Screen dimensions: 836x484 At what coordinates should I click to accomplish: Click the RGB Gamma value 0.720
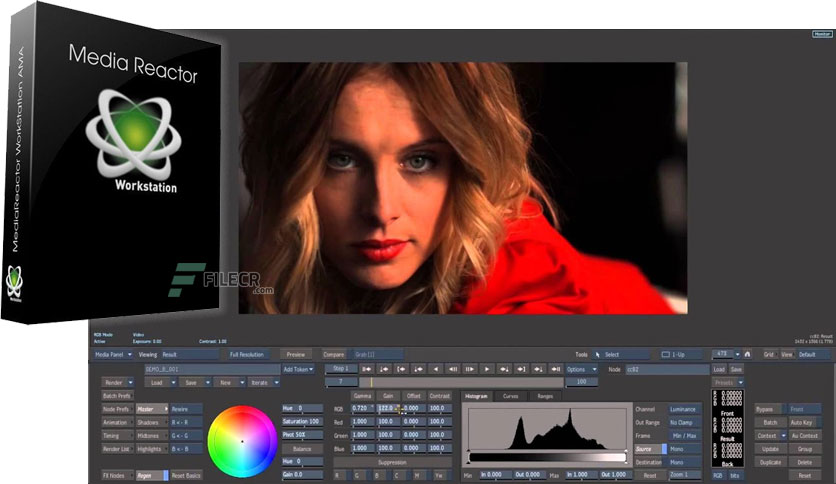click(x=362, y=409)
